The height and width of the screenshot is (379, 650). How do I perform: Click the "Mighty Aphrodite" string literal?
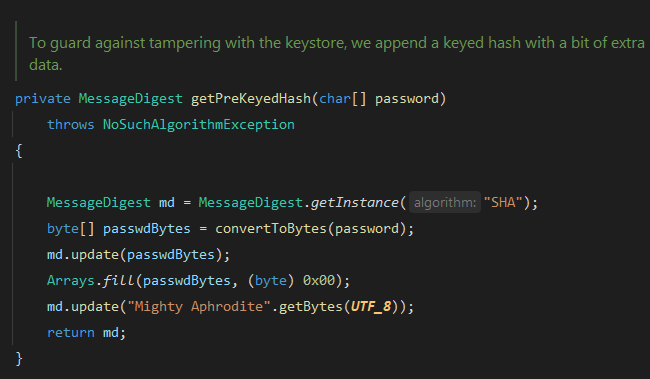pyautogui.click(x=199, y=306)
